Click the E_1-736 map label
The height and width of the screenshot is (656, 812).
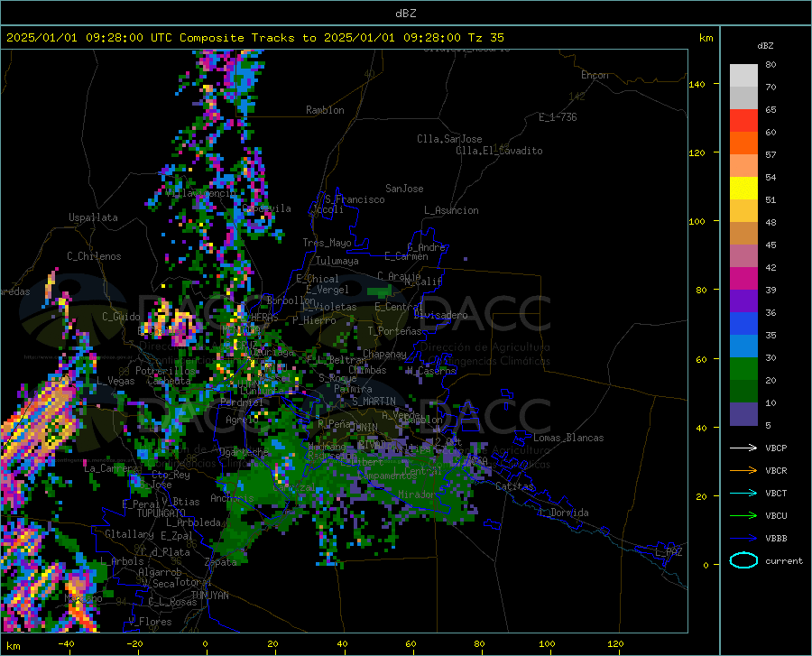(x=558, y=117)
